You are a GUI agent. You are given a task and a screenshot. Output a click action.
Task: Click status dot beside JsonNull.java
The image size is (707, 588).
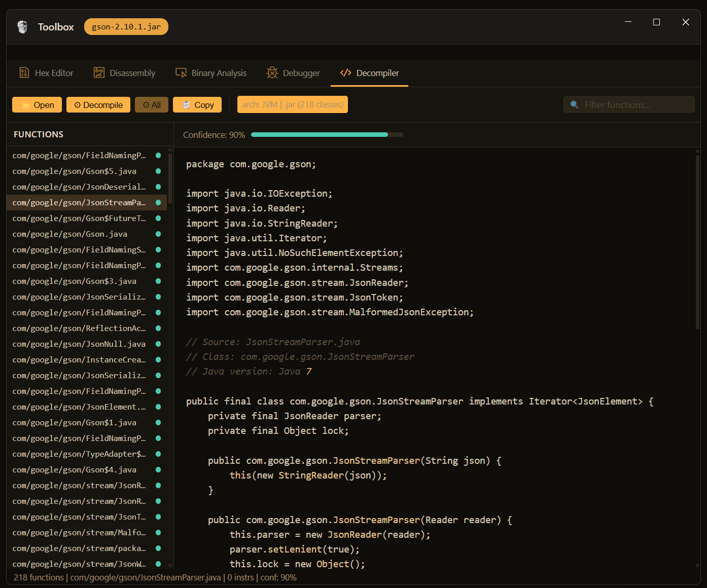[x=158, y=344]
